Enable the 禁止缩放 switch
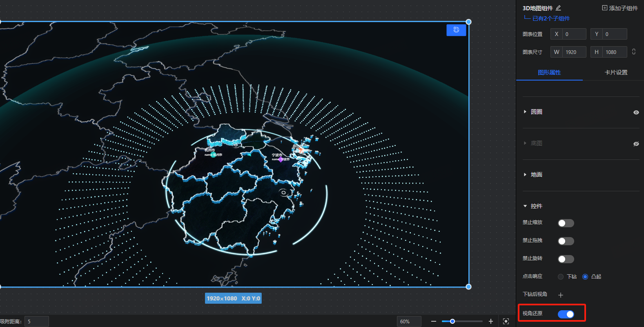The height and width of the screenshot is (327, 644). (566, 223)
